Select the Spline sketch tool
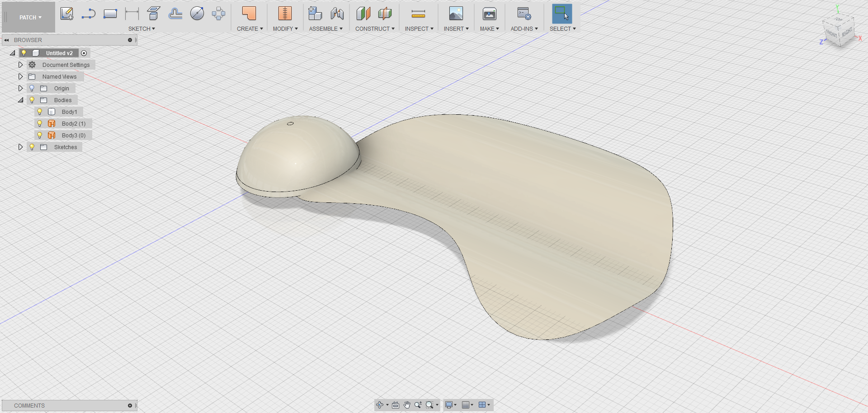The height and width of the screenshot is (413, 868). (x=89, y=13)
